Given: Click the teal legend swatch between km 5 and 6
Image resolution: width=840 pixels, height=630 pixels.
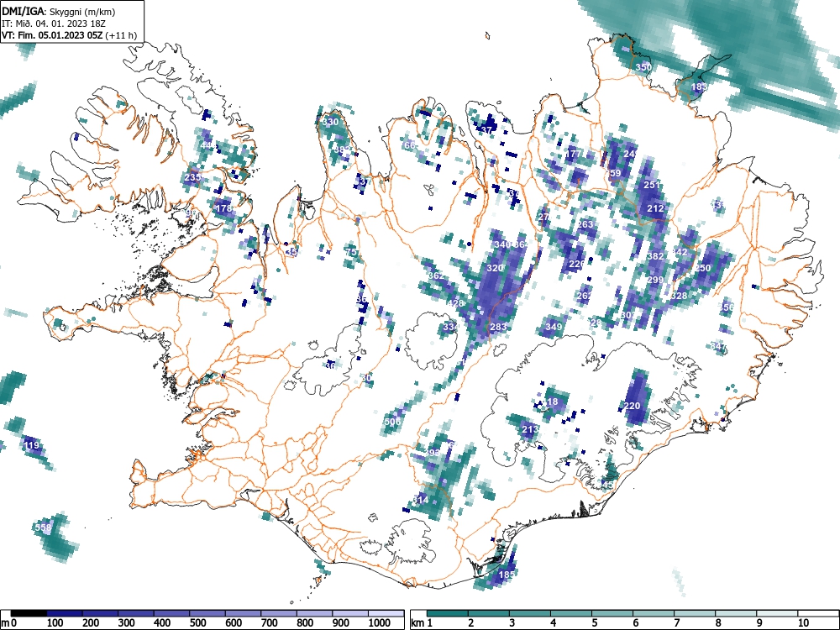Looking at the screenshot, I should [612, 613].
